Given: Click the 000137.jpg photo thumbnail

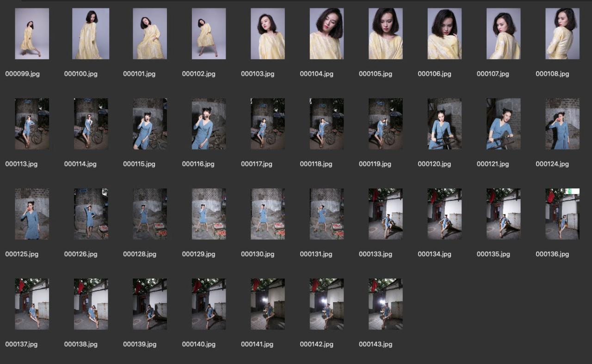Looking at the screenshot, I should [x=32, y=304].
